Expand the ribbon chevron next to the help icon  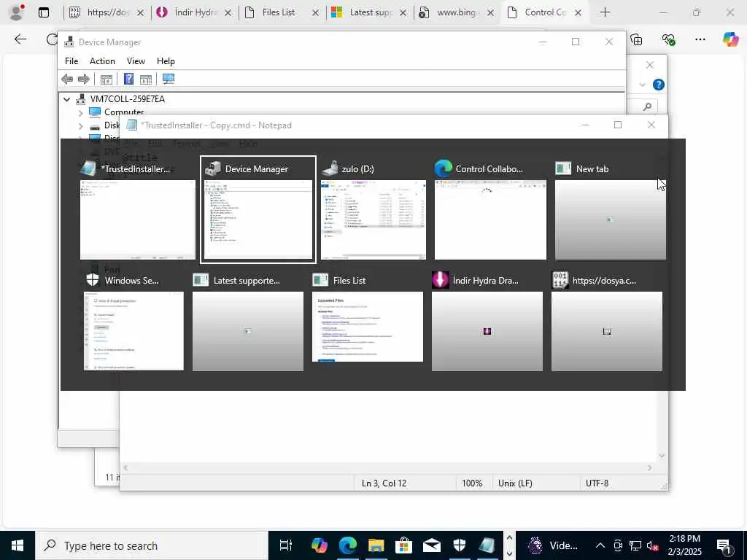(x=642, y=85)
